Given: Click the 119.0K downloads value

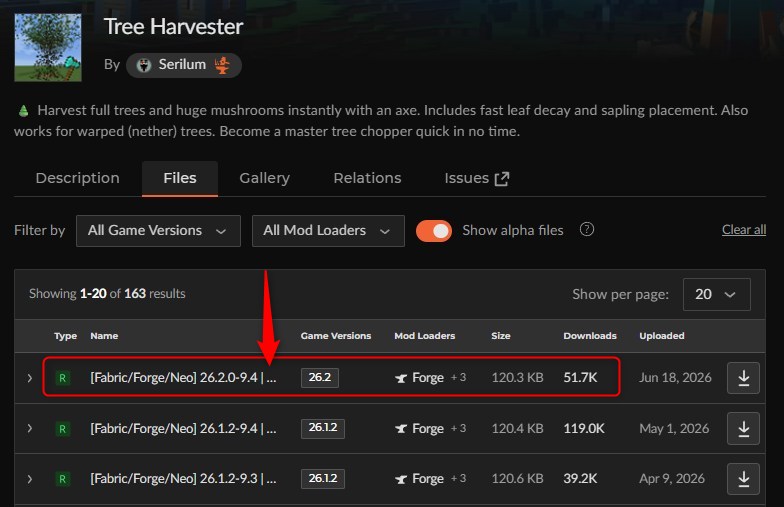Looking at the screenshot, I should pyautogui.click(x=584, y=428).
